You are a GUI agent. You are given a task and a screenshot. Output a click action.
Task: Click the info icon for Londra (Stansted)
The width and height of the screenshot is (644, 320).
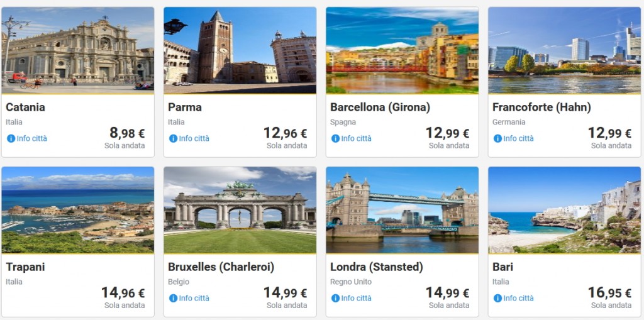click(x=335, y=298)
